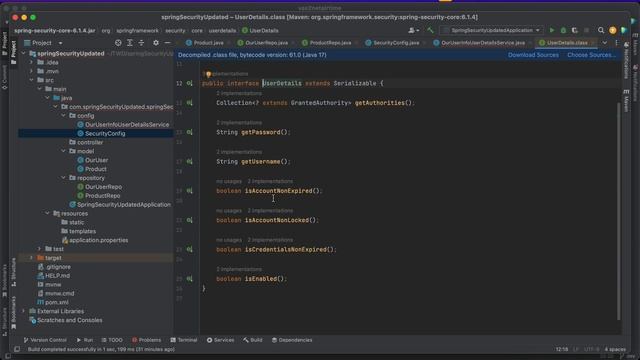Expand the target folder
The height and width of the screenshot is (360, 640).
31,258
